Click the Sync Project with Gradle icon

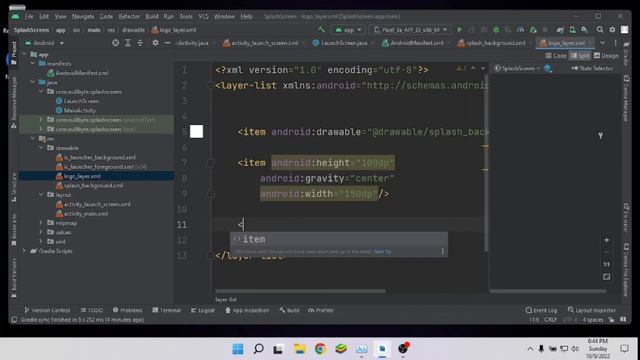tap(560, 30)
